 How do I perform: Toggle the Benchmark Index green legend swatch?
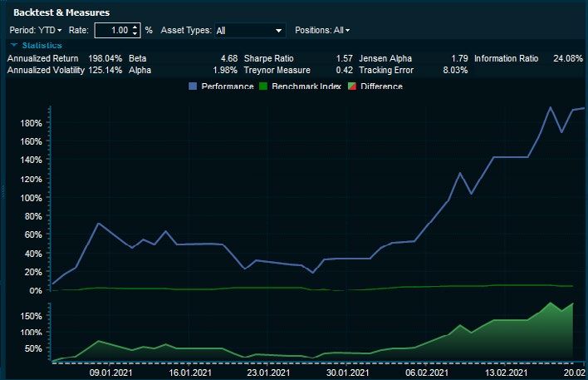[x=263, y=86]
